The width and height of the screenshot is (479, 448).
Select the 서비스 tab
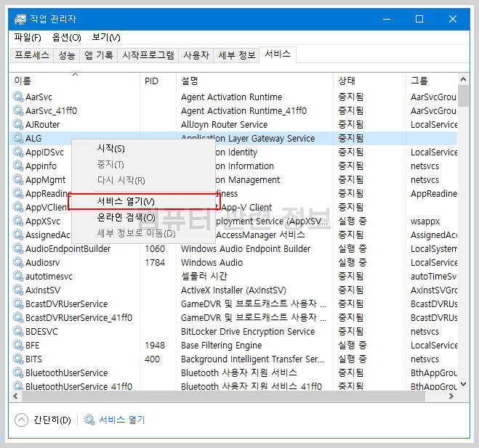click(x=278, y=54)
